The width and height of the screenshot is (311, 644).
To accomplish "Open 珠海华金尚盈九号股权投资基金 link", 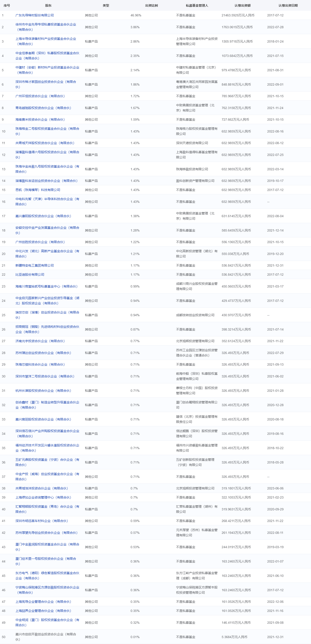I will 47,169.
